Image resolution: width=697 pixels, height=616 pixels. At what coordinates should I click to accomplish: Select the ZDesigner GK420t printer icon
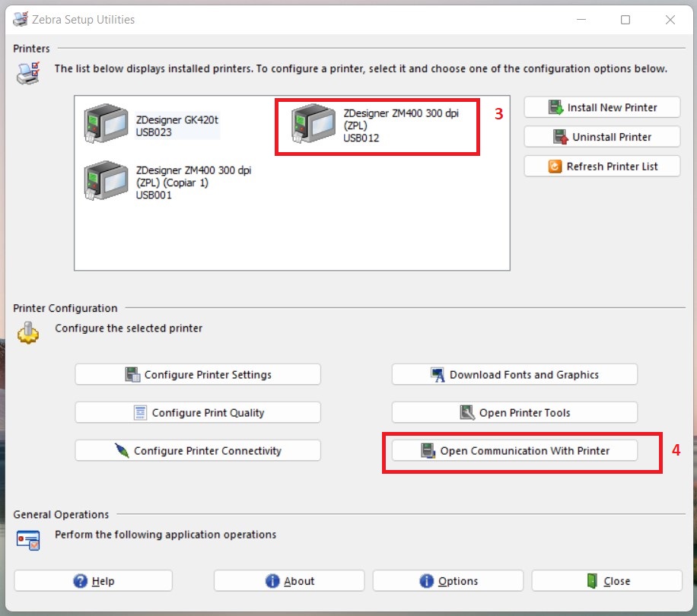click(x=106, y=123)
